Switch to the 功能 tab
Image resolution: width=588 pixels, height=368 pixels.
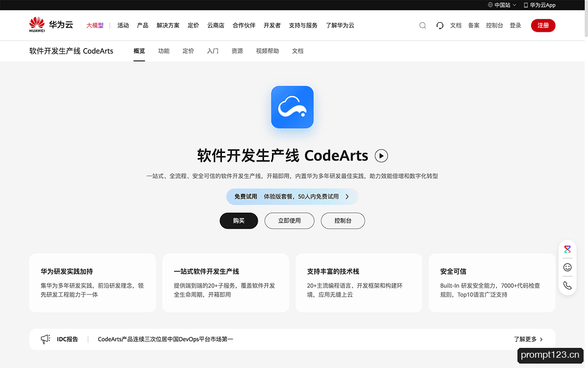pyautogui.click(x=164, y=51)
